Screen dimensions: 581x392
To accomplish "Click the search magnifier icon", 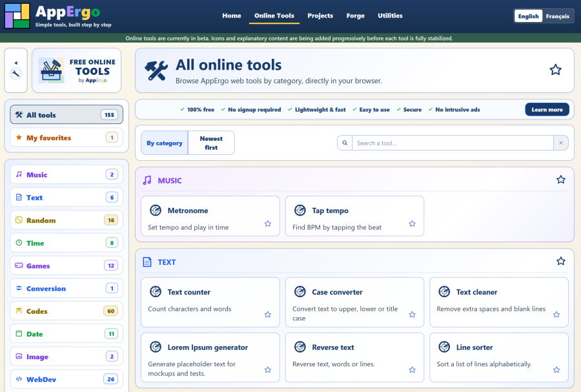I will 345,143.
